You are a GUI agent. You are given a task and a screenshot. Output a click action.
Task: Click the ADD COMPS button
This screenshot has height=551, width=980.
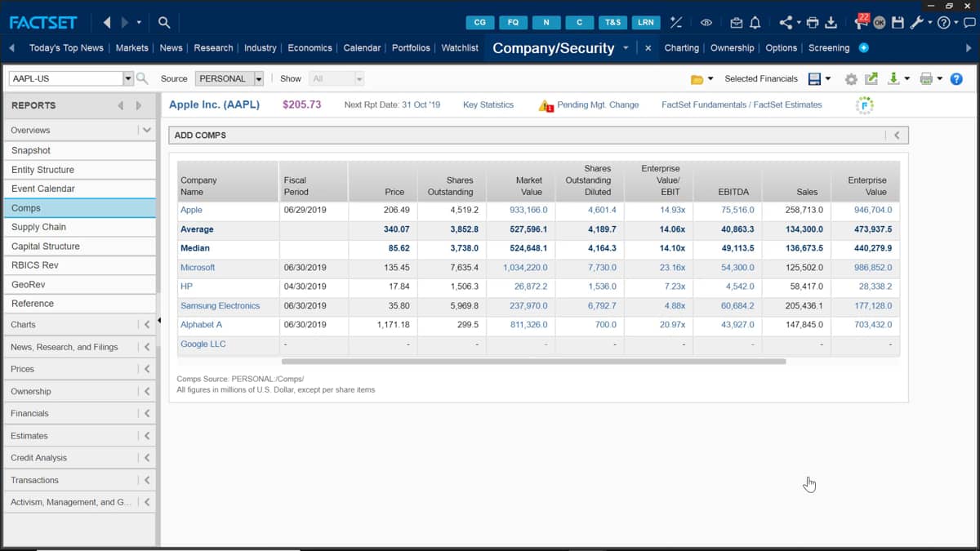point(200,136)
